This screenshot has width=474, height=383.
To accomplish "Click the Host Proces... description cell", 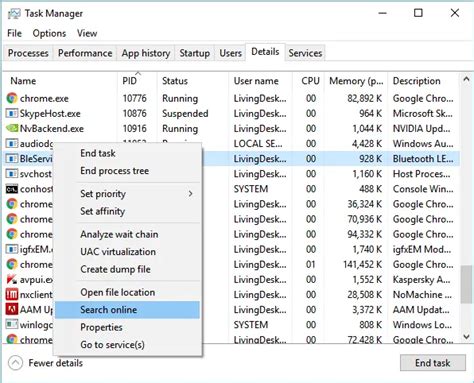I will pyautogui.click(x=422, y=174).
